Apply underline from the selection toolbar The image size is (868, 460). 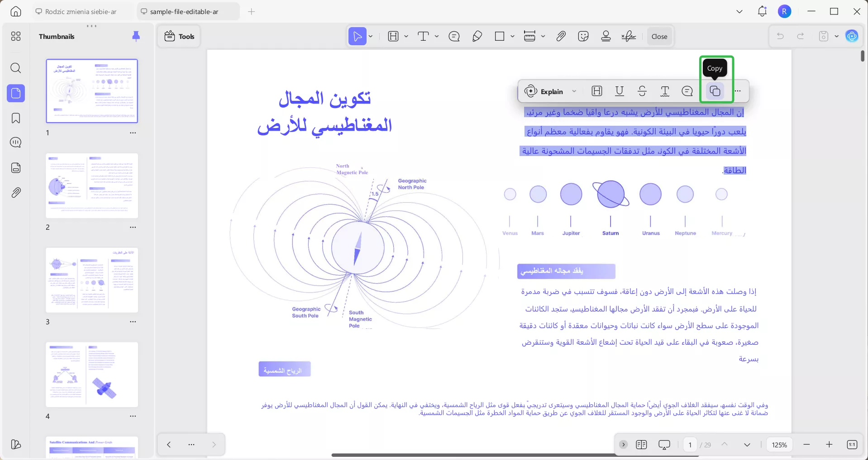click(x=620, y=91)
